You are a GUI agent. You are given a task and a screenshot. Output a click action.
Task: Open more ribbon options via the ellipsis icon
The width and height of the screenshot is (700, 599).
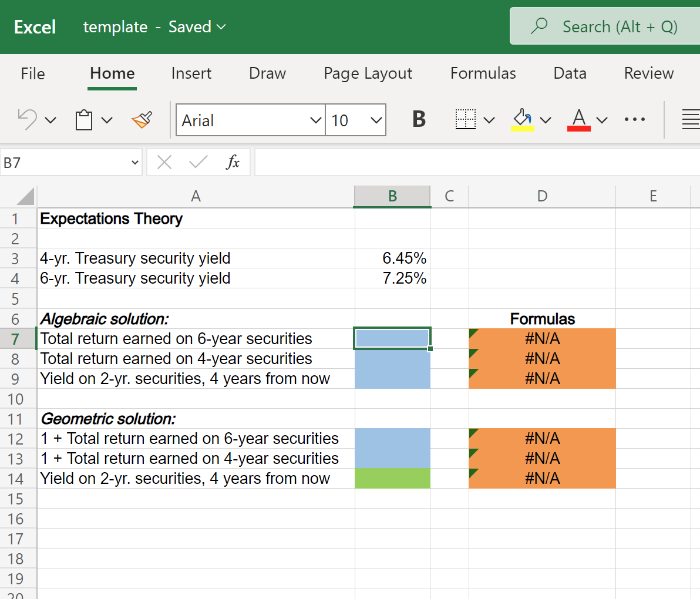pos(635,119)
